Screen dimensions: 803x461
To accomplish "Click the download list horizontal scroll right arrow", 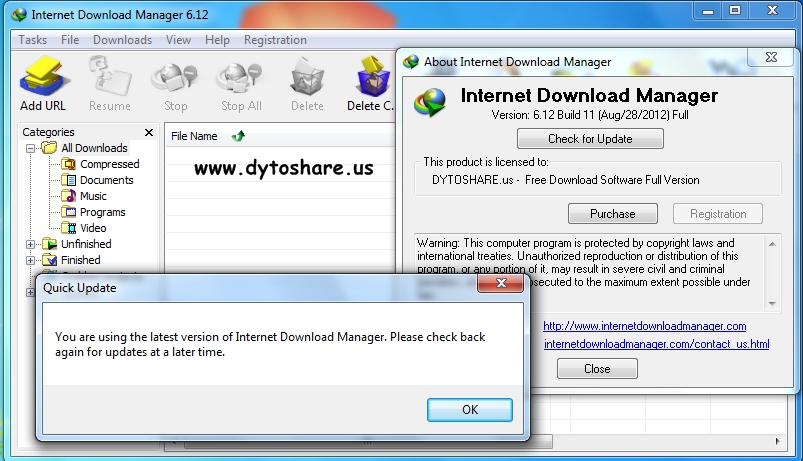I will click(x=777, y=441).
